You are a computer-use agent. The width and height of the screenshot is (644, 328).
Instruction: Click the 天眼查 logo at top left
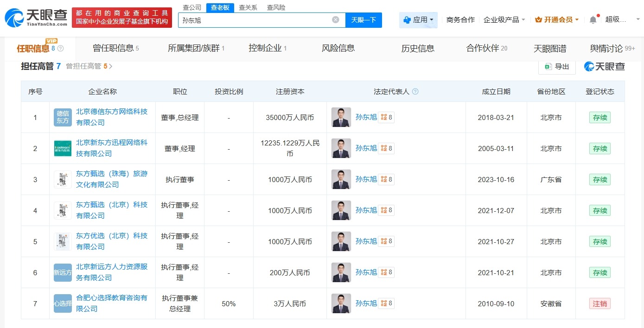click(x=35, y=16)
